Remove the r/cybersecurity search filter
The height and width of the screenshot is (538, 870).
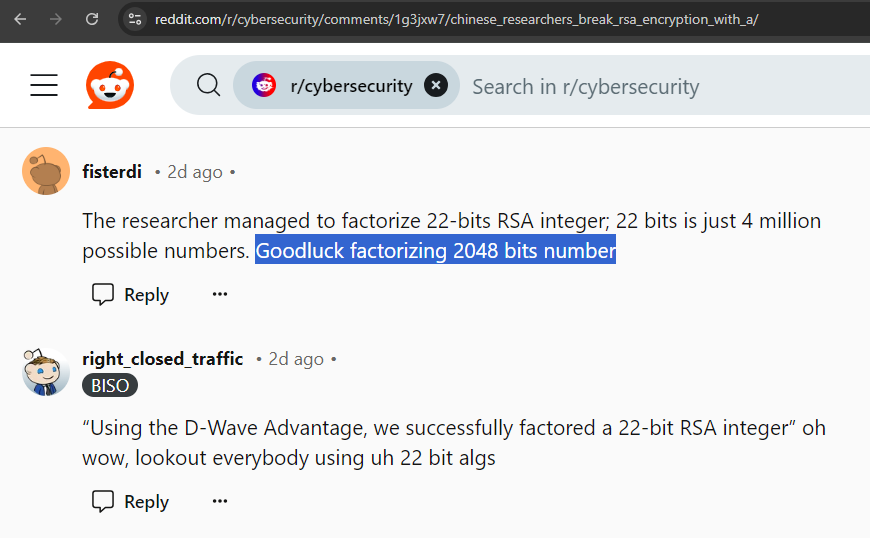tap(435, 86)
